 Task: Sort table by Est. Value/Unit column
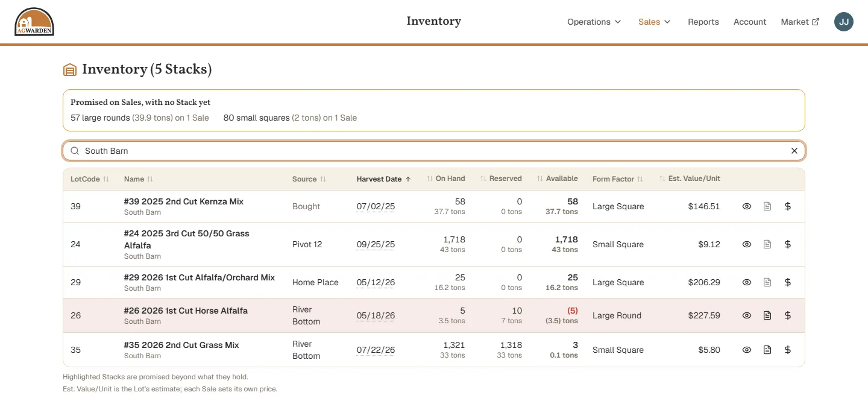coord(690,178)
